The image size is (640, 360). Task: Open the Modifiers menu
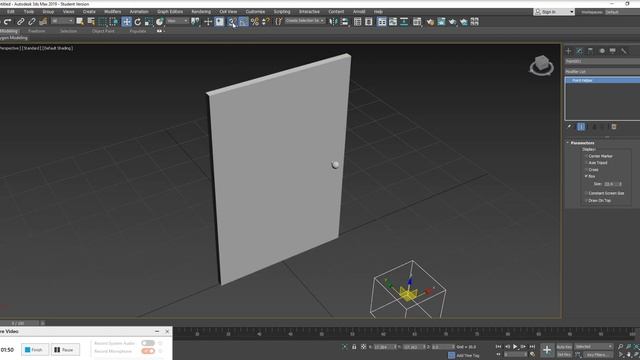click(112, 11)
